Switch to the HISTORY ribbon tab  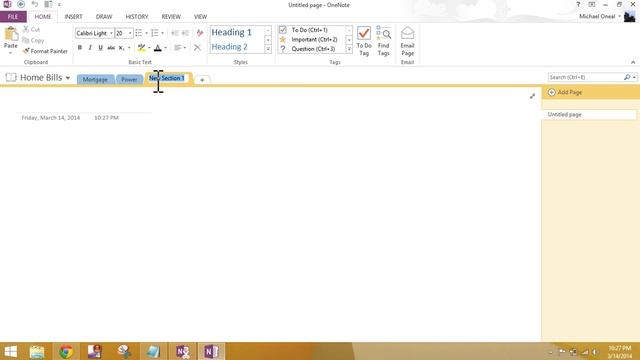pos(137,17)
